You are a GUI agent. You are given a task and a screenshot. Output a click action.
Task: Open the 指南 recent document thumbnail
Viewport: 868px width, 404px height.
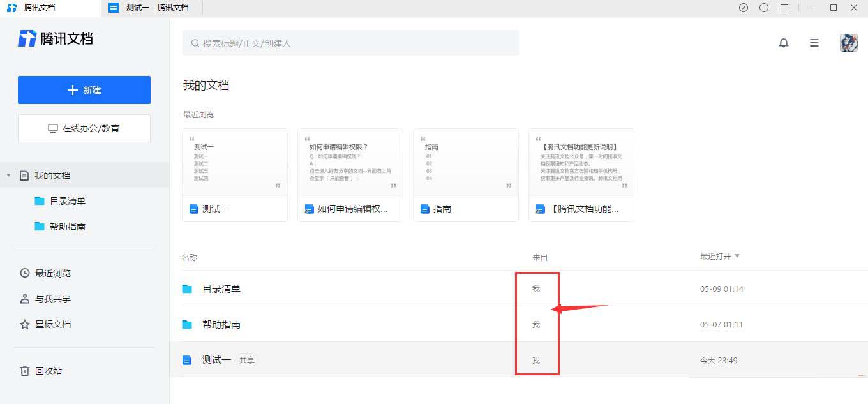(465, 174)
